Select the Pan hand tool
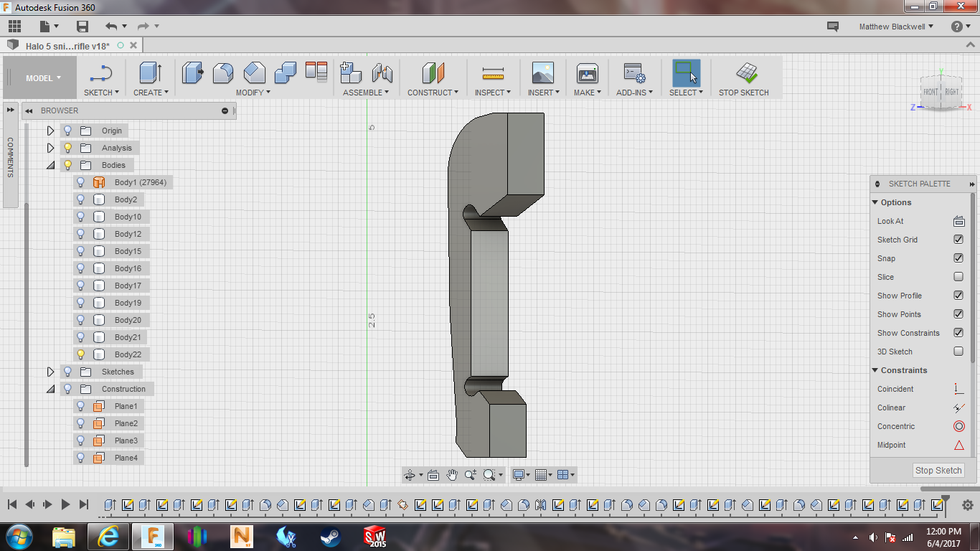Viewport: 980px width, 551px height. coord(452,474)
